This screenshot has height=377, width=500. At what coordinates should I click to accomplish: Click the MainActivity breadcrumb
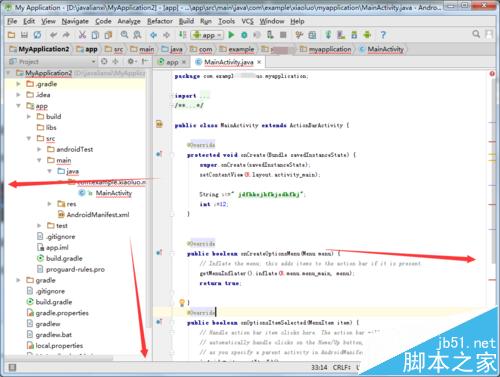pyautogui.click(x=382, y=49)
